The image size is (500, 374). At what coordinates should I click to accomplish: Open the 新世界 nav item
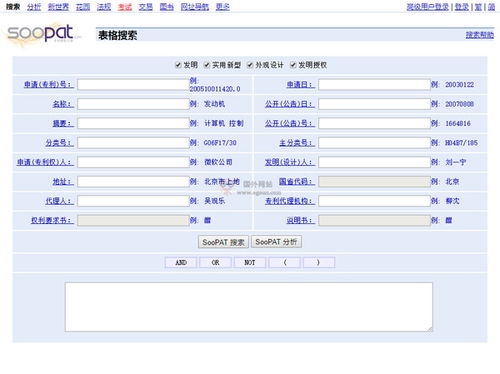tap(58, 7)
